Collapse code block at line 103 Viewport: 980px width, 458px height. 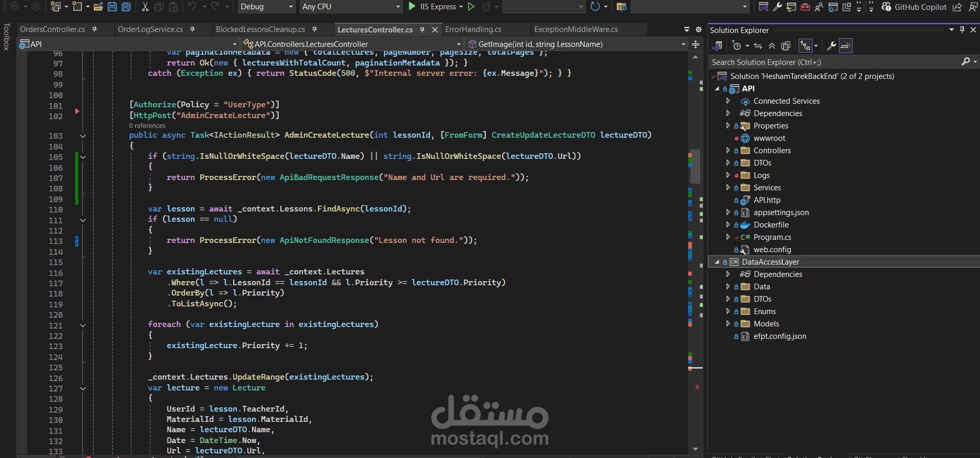pyautogui.click(x=83, y=136)
